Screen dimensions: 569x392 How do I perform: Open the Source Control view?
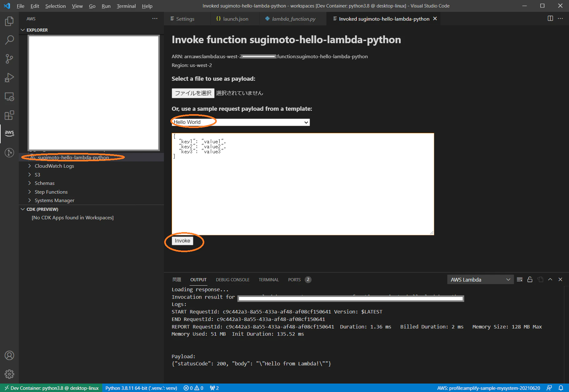9,59
